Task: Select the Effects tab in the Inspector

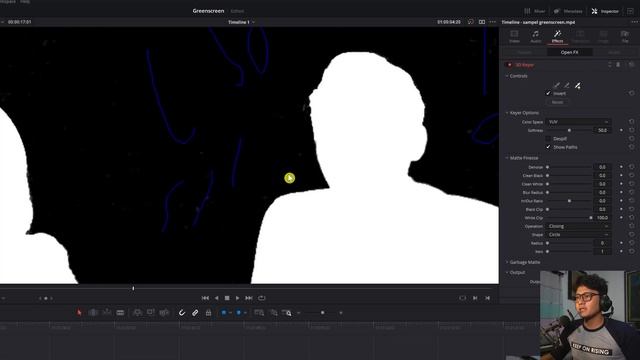Action: (557, 36)
